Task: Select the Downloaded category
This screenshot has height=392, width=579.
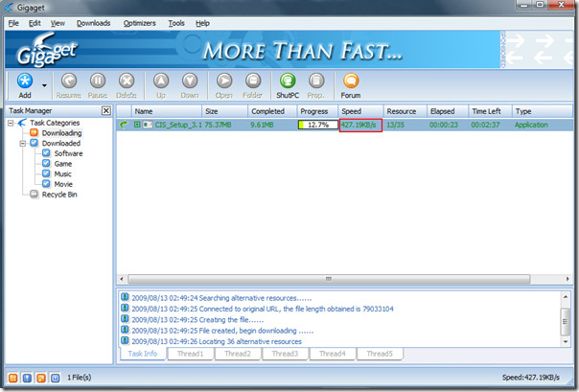Action: tap(61, 143)
